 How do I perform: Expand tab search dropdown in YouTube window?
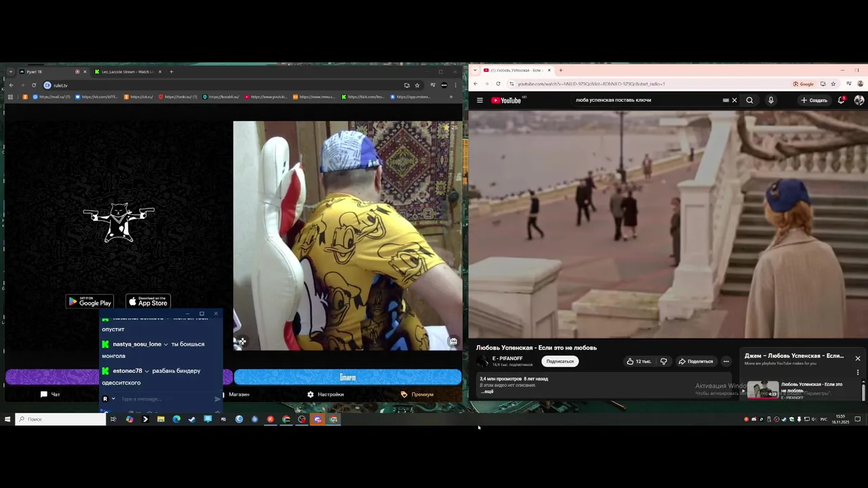point(475,70)
